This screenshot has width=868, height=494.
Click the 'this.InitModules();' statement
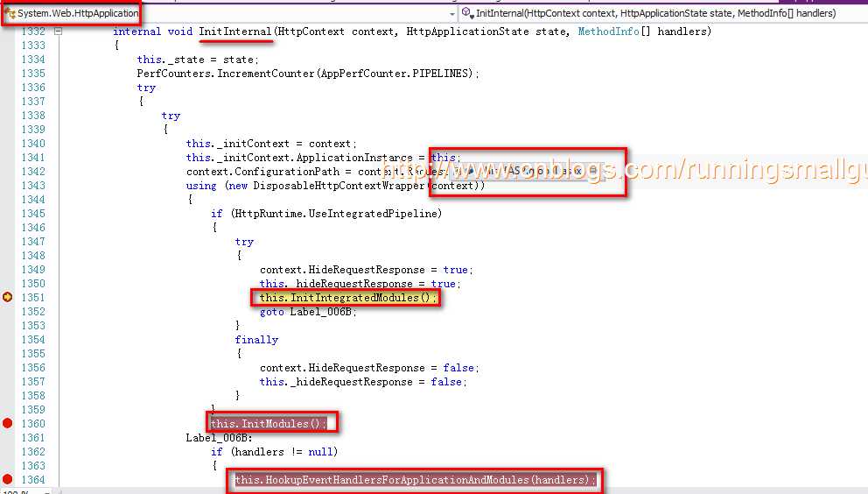click(x=269, y=424)
